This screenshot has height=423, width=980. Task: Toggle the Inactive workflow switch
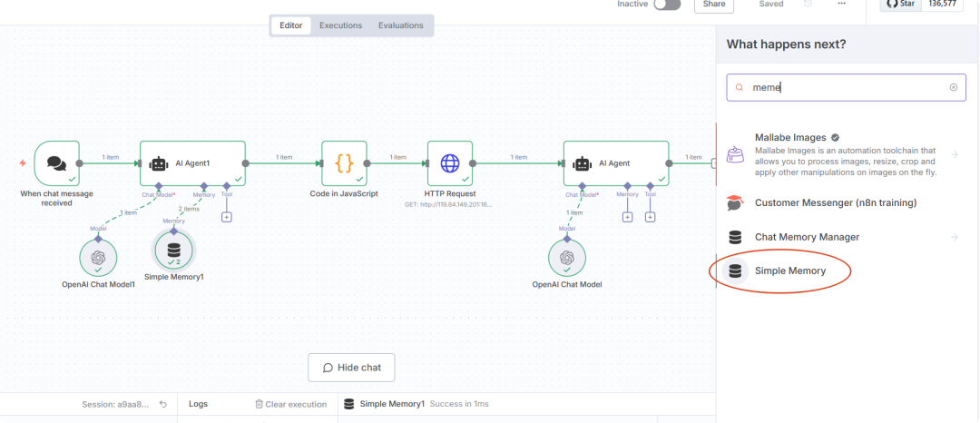click(x=667, y=5)
